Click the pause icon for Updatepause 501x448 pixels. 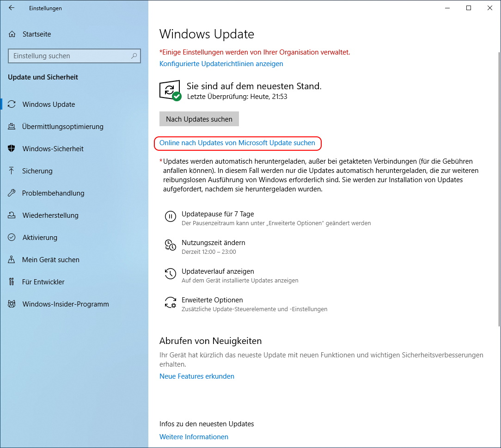click(170, 217)
